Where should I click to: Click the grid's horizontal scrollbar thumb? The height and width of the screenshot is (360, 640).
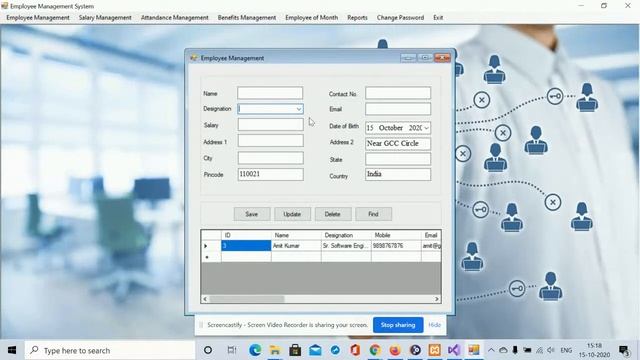click(247, 299)
